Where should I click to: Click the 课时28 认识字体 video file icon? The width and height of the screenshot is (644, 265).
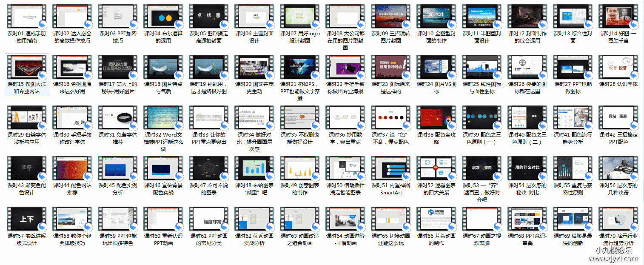tap(618, 67)
